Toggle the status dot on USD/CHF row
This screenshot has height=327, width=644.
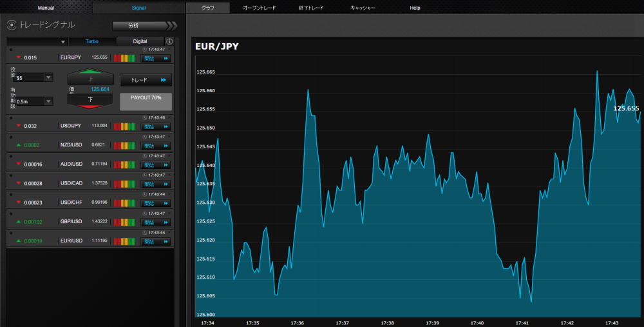11,195
